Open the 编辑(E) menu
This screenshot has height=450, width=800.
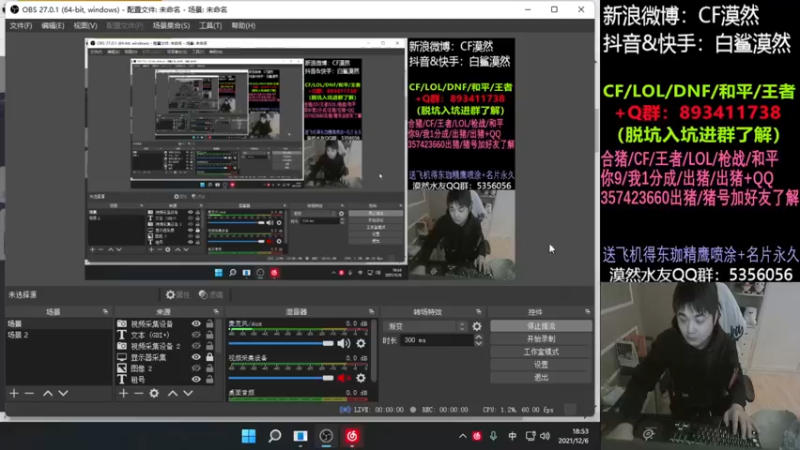(x=53, y=26)
